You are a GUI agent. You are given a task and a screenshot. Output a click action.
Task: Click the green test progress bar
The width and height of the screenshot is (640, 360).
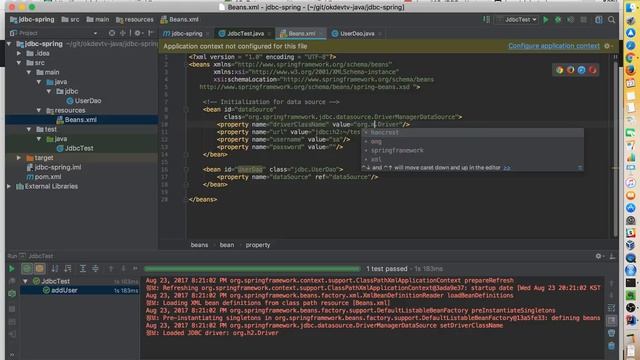click(252, 269)
